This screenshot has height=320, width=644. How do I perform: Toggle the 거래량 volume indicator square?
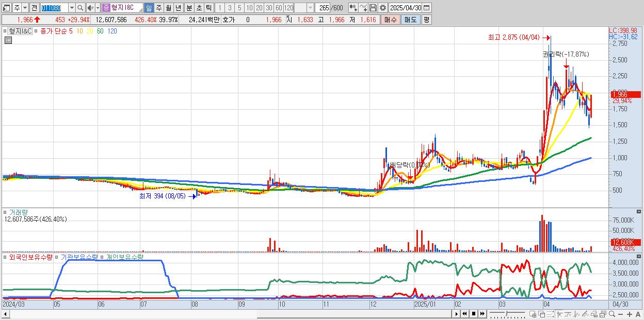click(x=5, y=212)
